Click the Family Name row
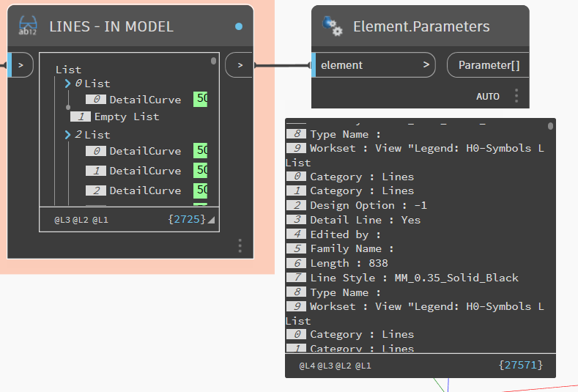 pos(340,249)
